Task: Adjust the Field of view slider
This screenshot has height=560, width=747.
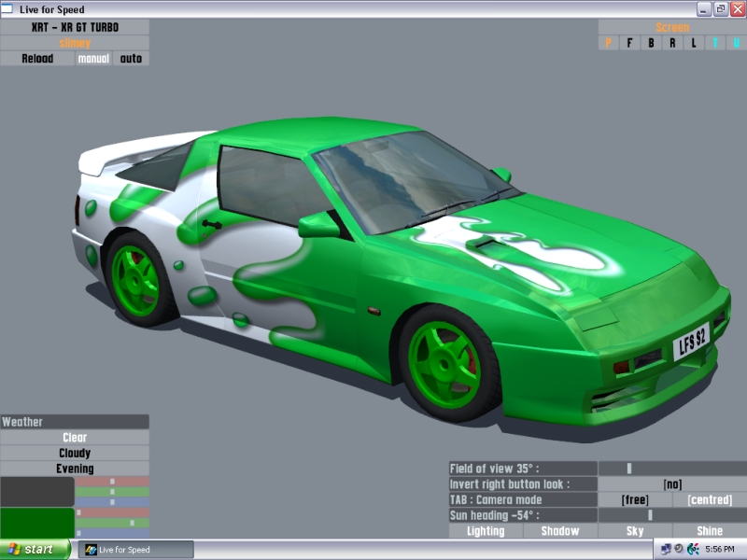Action: (x=672, y=469)
